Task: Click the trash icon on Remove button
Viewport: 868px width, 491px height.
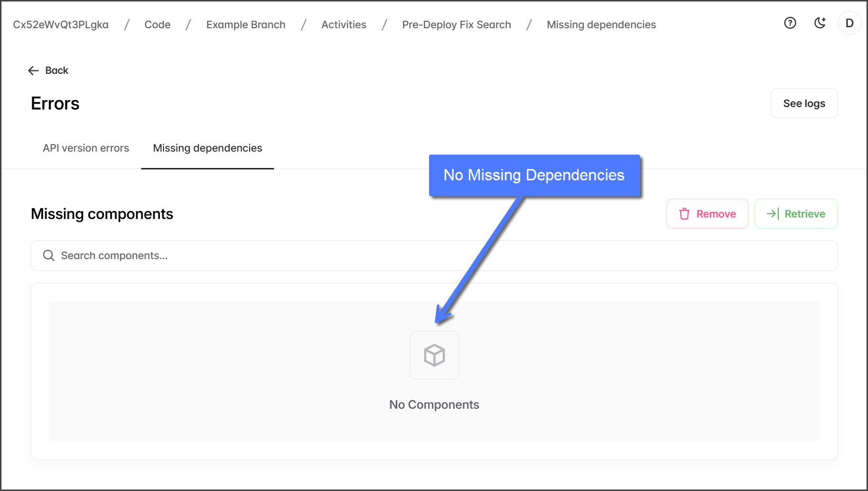Action: click(x=684, y=214)
